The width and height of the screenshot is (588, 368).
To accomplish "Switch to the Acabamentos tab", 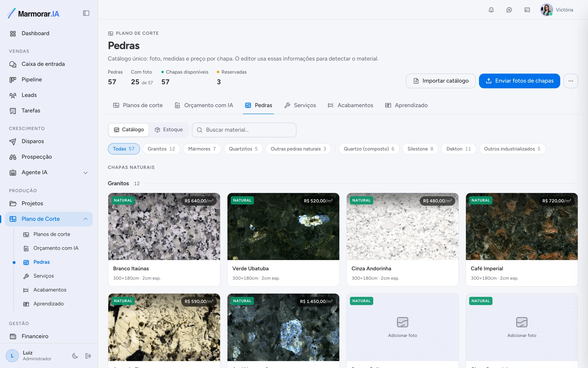I will pyautogui.click(x=351, y=105).
